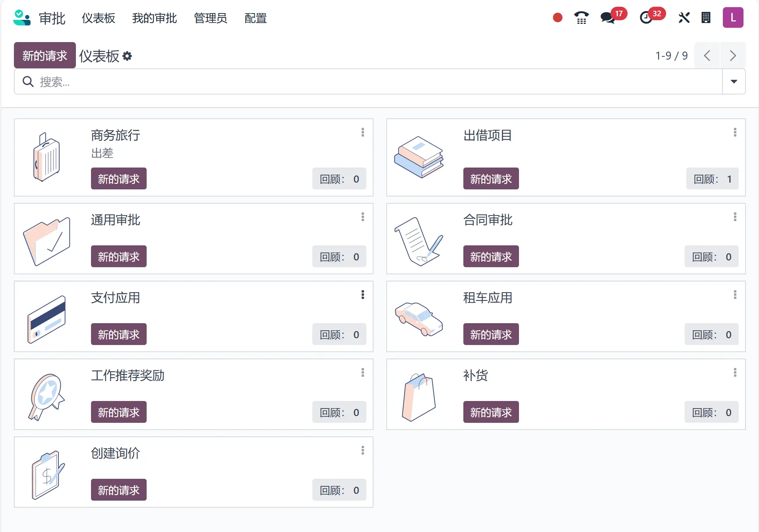This screenshot has height=532, width=759.
Task: Open kebab menu on 合同审批 card
Action: (735, 217)
